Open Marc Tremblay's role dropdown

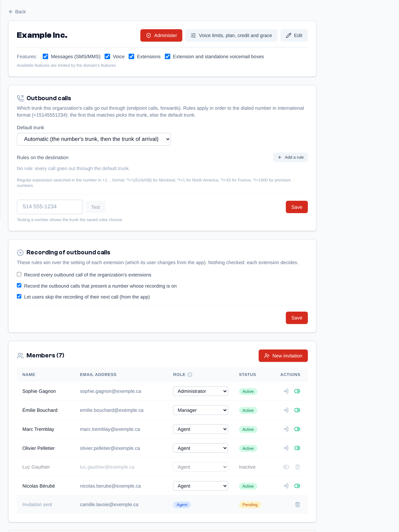click(x=200, y=429)
